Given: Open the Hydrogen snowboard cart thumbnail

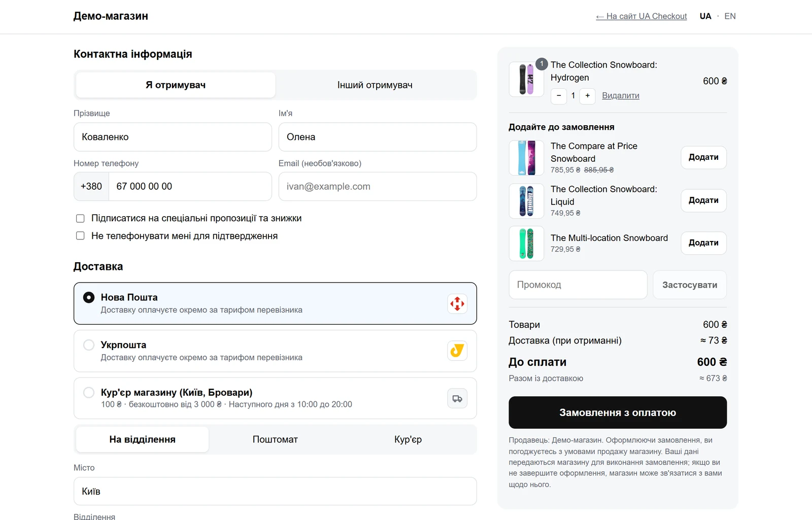Looking at the screenshot, I should (x=526, y=79).
